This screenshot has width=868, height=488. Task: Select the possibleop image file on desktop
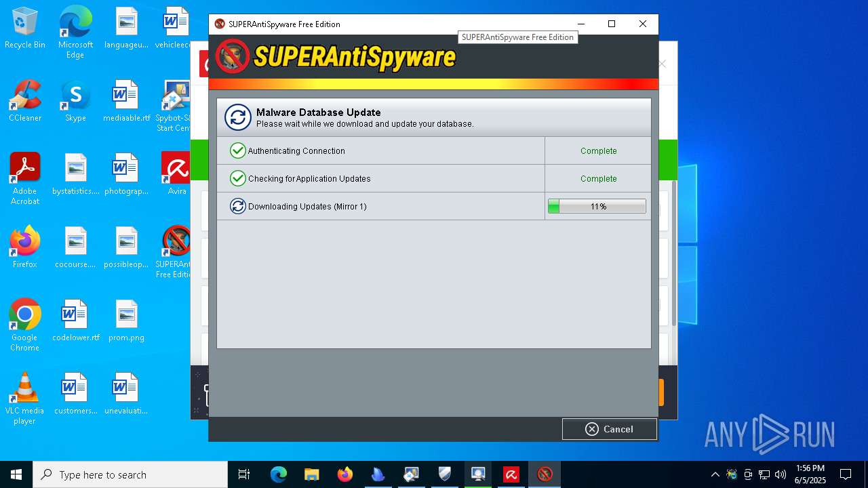[x=126, y=247]
